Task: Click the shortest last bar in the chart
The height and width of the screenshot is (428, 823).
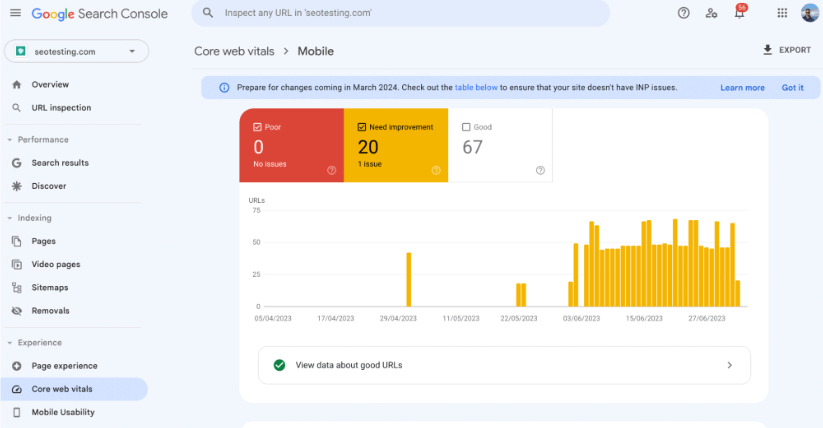Action: coord(737,294)
